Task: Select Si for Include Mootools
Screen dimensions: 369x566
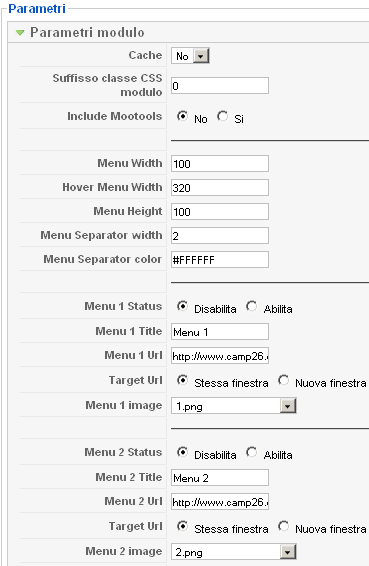Action: pos(222,117)
